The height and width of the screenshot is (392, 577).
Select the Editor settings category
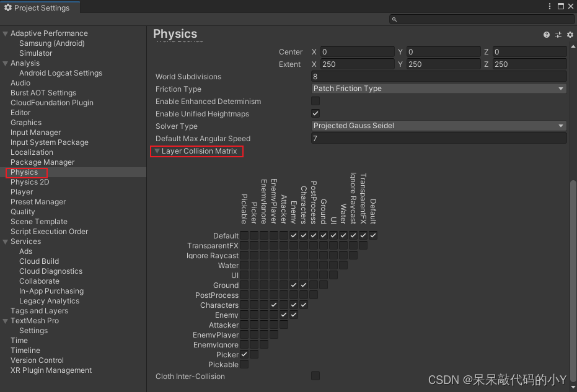click(x=20, y=113)
